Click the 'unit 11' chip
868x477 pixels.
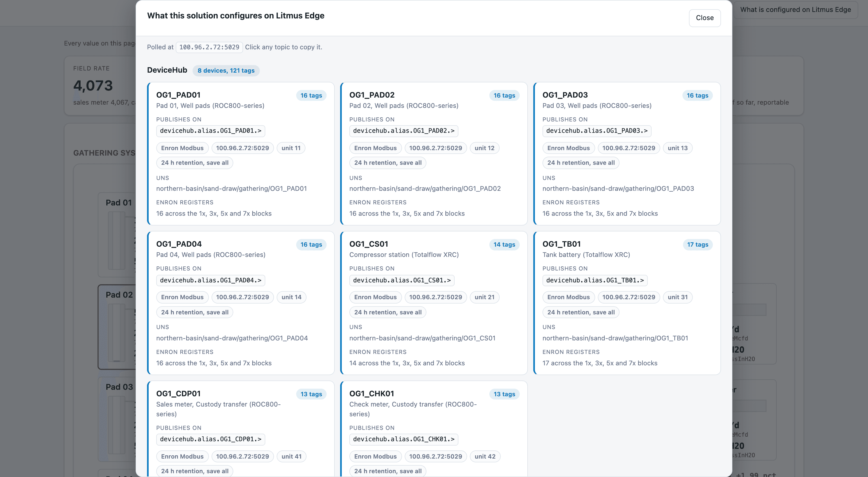pos(291,148)
